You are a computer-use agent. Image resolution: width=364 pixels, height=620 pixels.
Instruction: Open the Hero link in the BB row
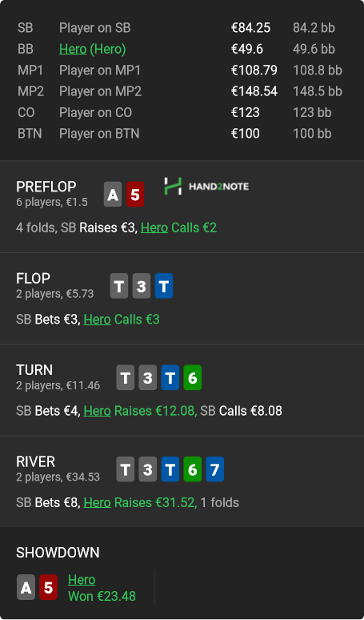73,49
